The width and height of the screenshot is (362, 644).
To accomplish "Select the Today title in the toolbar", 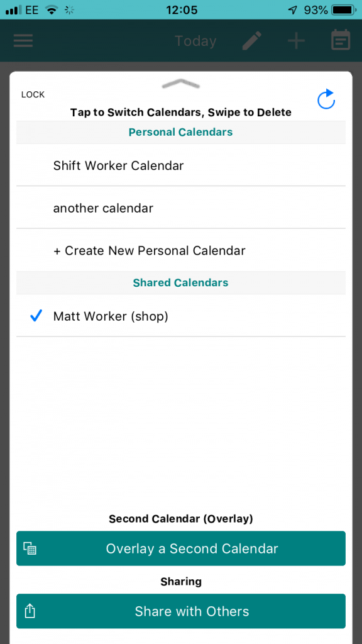I will coord(195,40).
